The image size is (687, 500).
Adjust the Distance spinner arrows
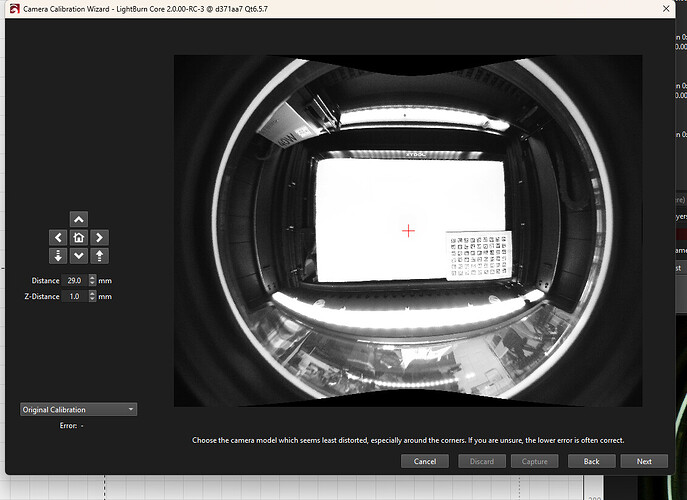[x=93, y=281]
